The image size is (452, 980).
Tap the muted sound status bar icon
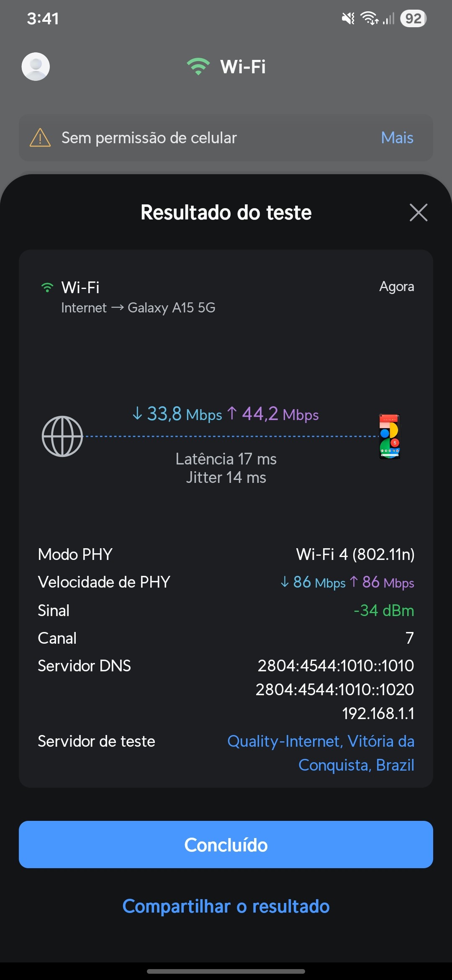tap(348, 18)
